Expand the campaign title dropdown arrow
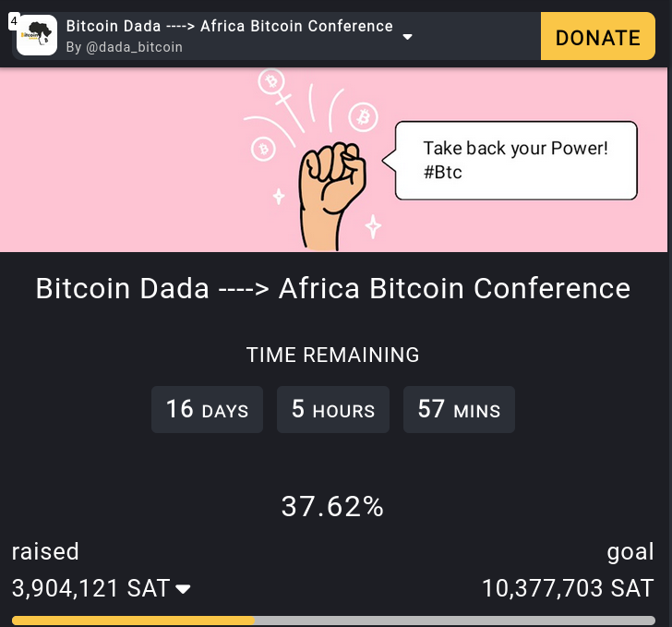This screenshot has height=627, width=672. click(x=408, y=37)
